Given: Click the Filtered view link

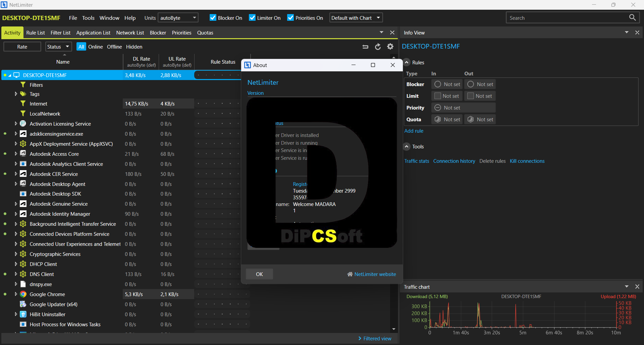Looking at the screenshot, I should pos(375,339).
